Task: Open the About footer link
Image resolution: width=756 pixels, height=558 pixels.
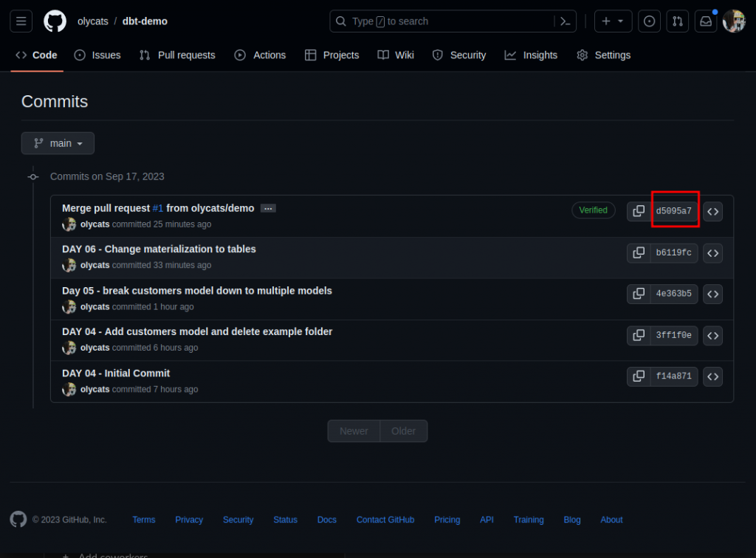Action: [611, 520]
